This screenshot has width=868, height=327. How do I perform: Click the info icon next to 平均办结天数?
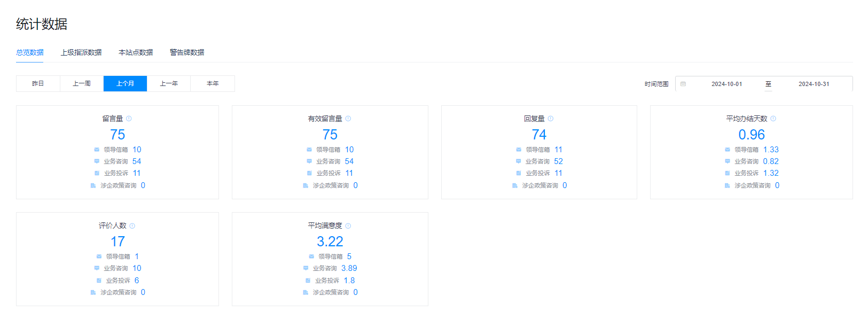pos(773,119)
